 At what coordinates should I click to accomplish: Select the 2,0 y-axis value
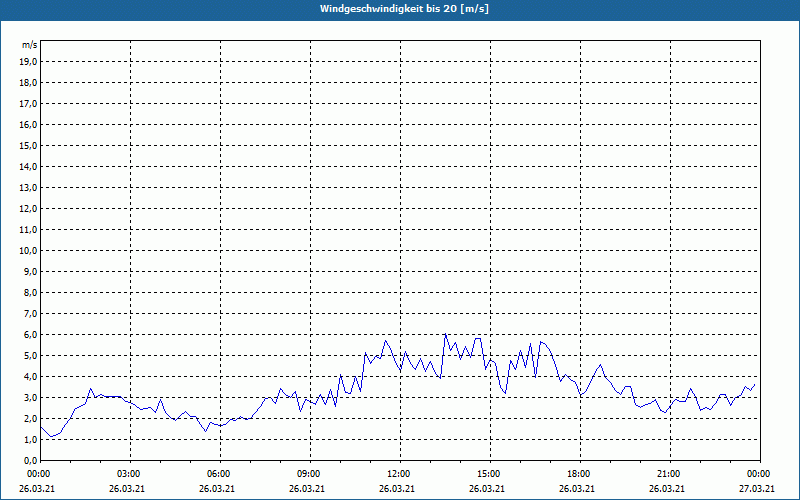(x=30, y=418)
